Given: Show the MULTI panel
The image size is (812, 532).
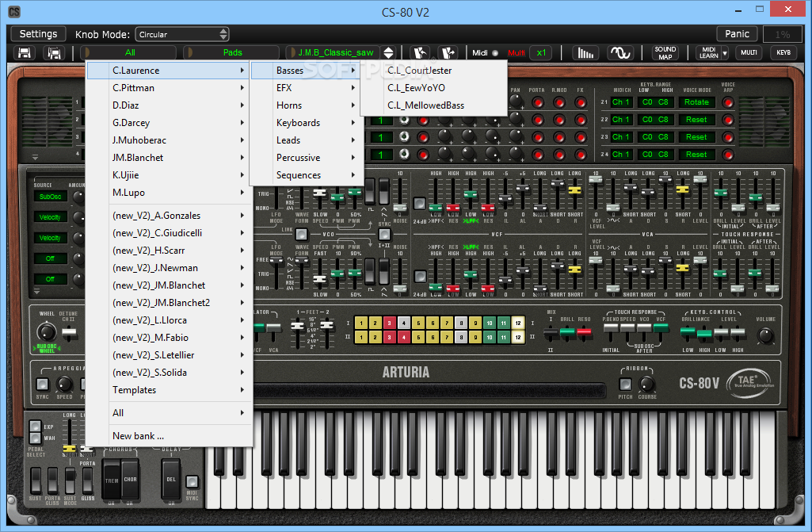Looking at the screenshot, I should (749, 53).
